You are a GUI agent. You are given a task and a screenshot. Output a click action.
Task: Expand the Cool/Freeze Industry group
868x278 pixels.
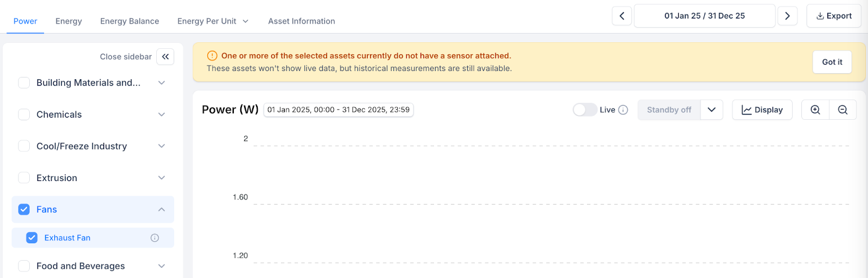pos(162,146)
